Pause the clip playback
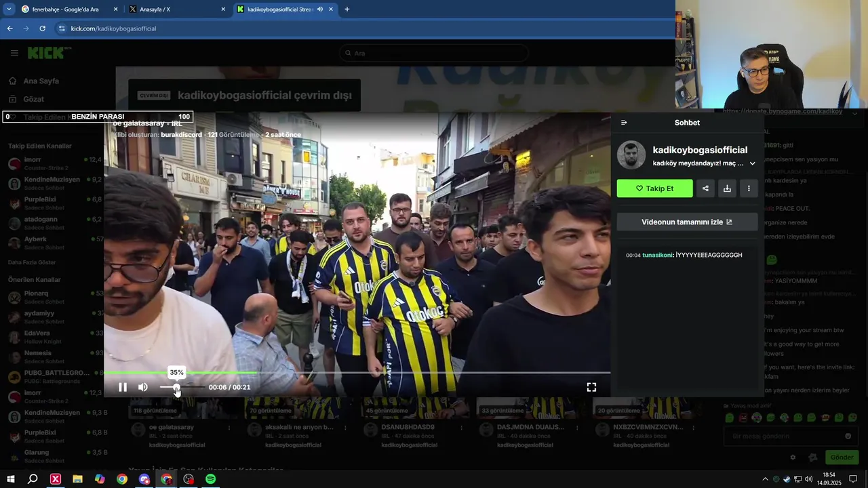The height and width of the screenshot is (488, 868). 123,387
